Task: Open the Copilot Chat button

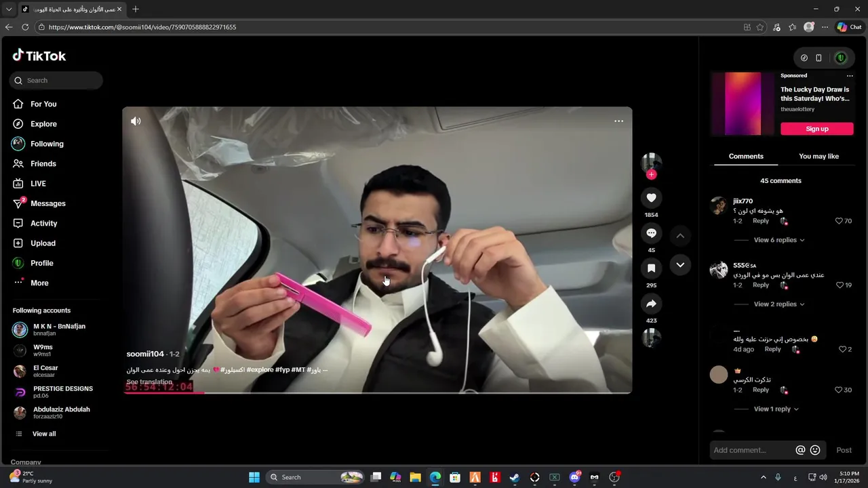Action: point(849,27)
